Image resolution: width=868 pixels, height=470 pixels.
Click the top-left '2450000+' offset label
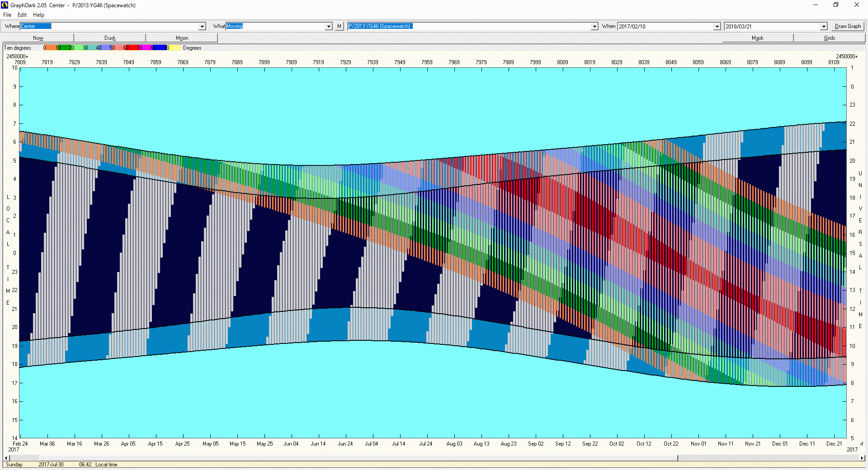click(x=17, y=56)
